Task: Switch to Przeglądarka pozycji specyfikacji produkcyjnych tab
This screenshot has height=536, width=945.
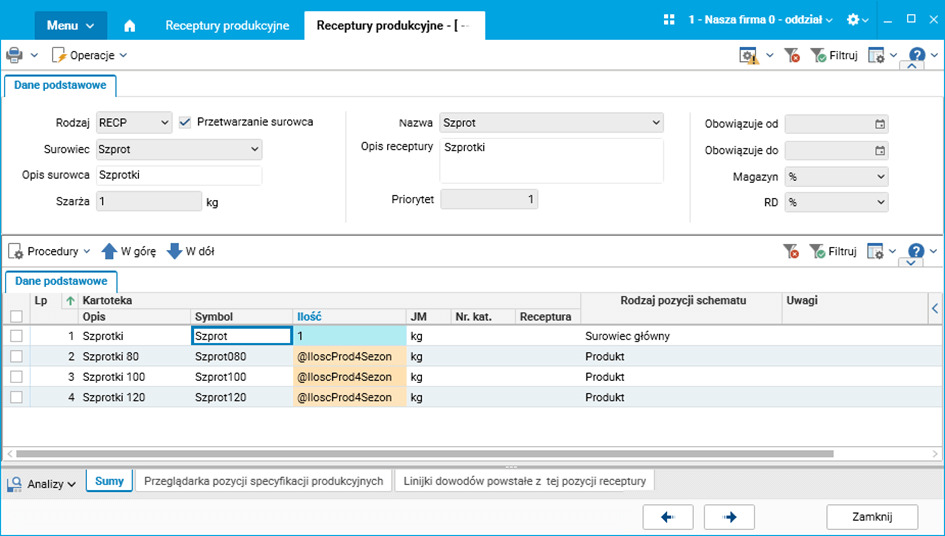Action: pos(264,481)
